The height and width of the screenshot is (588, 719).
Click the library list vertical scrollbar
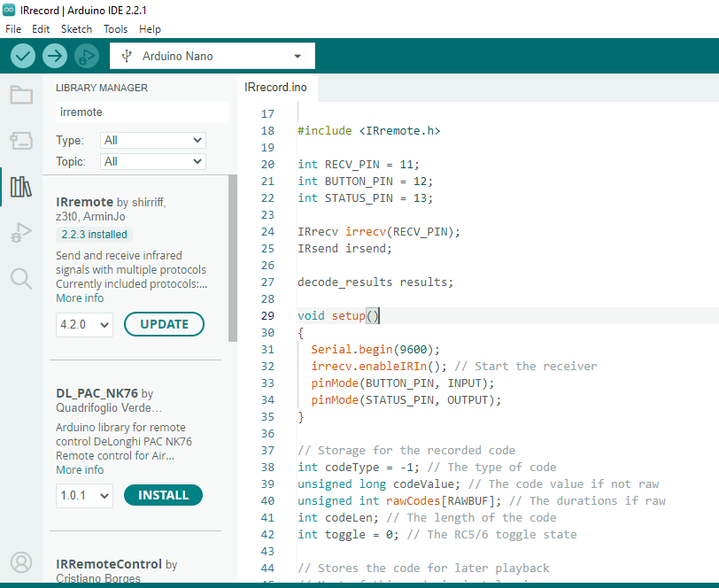coord(233,259)
